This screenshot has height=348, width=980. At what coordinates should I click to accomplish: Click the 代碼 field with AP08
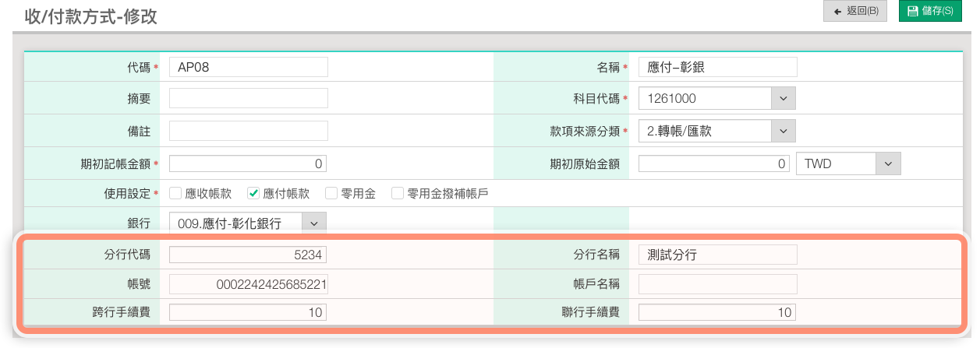248,67
